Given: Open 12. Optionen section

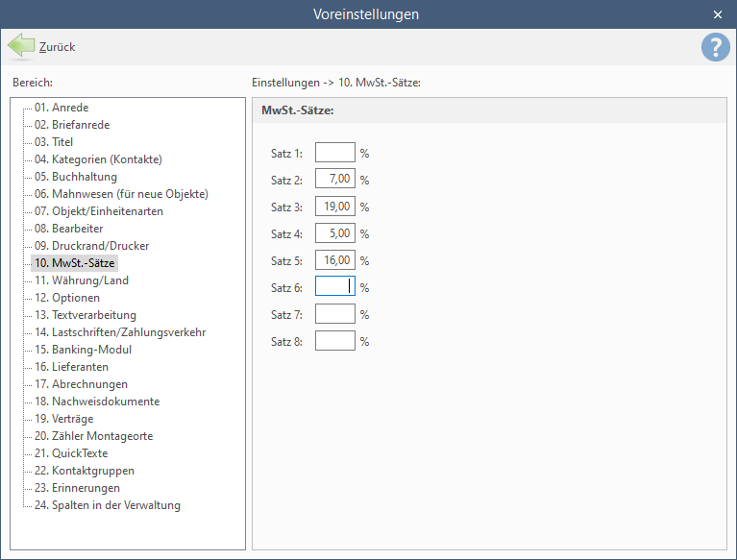Looking at the screenshot, I should (x=66, y=298).
